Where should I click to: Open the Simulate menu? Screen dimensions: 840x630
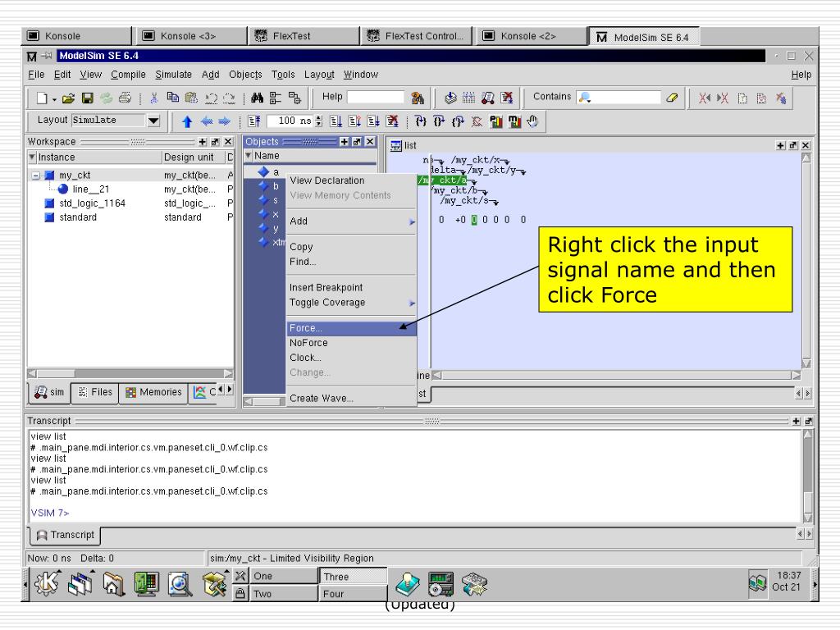coord(174,75)
